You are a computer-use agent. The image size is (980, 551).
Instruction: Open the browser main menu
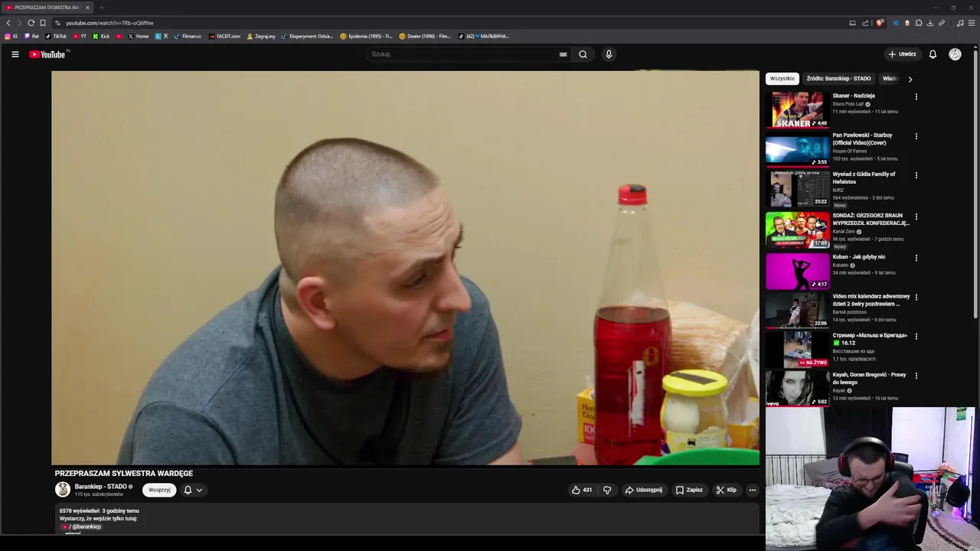point(972,23)
